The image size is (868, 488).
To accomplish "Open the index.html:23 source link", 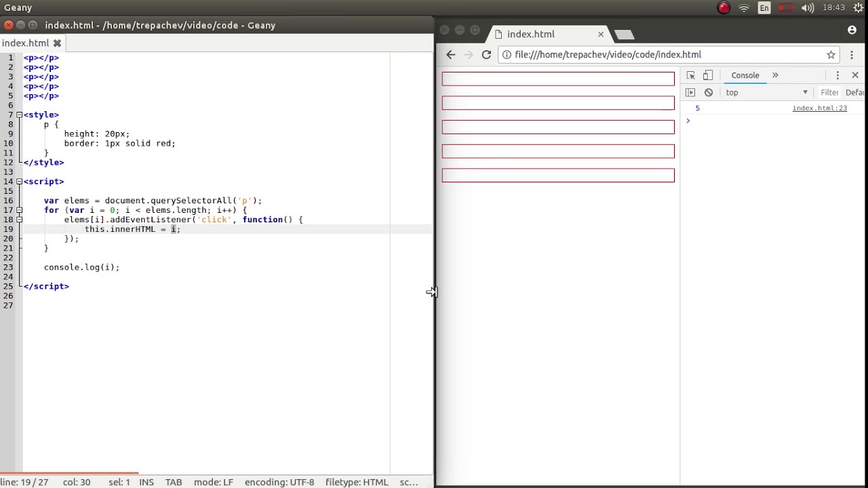I will point(819,108).
